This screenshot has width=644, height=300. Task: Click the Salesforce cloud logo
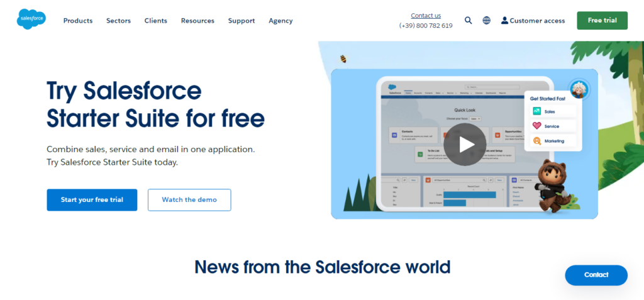click(31, 19)
